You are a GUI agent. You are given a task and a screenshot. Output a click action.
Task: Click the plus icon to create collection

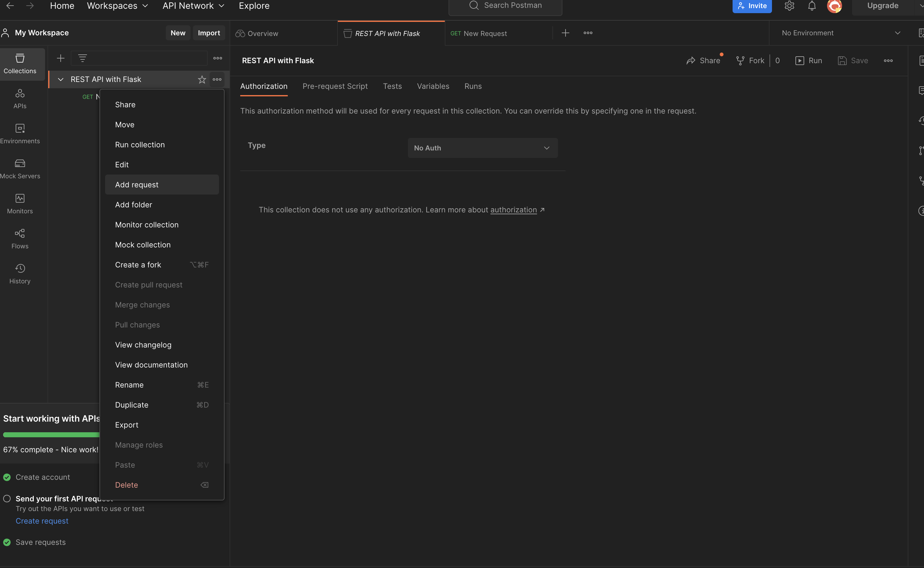[x=60, y=58]
